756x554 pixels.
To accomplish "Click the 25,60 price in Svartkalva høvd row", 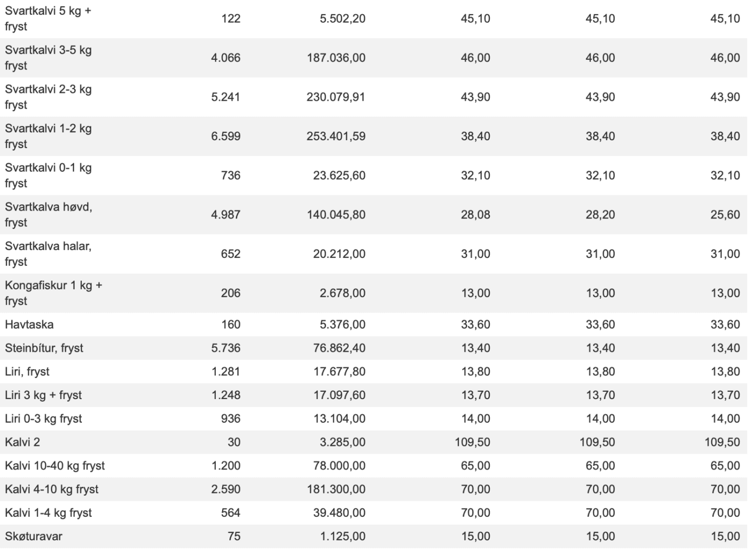I will [x=725, y=215].
